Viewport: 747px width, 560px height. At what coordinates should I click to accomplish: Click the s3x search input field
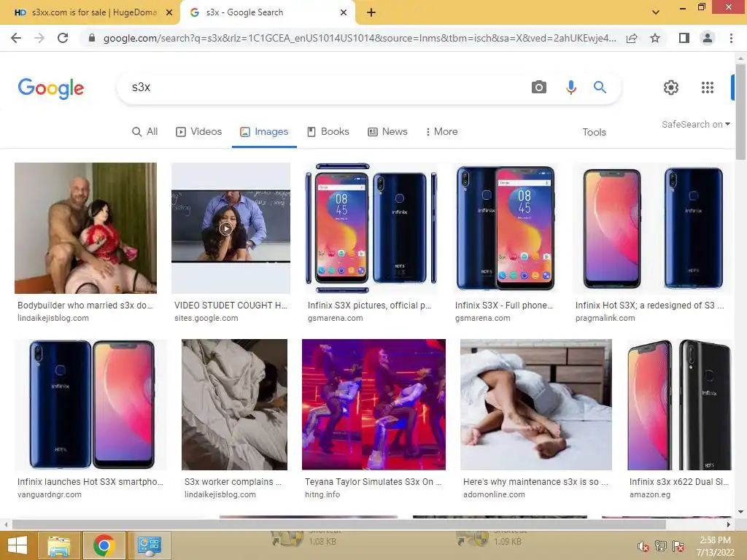click(324, 87)
